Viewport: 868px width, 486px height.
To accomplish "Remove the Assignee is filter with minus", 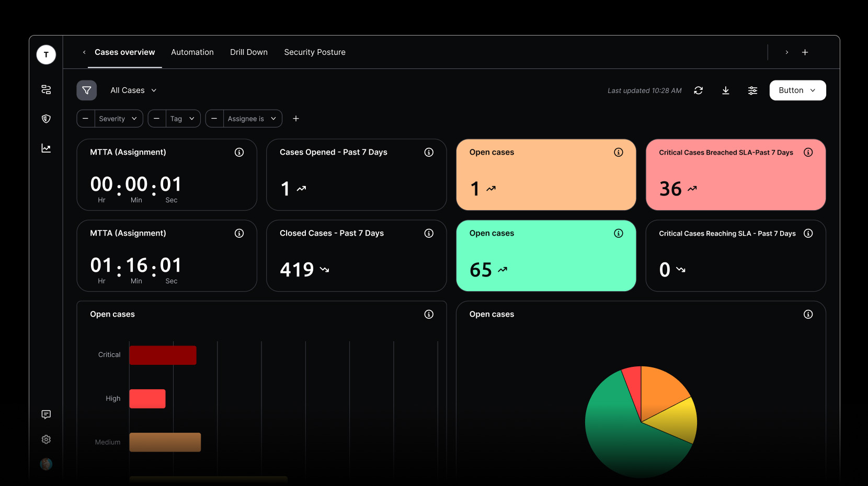I will (x=214, y=119).
